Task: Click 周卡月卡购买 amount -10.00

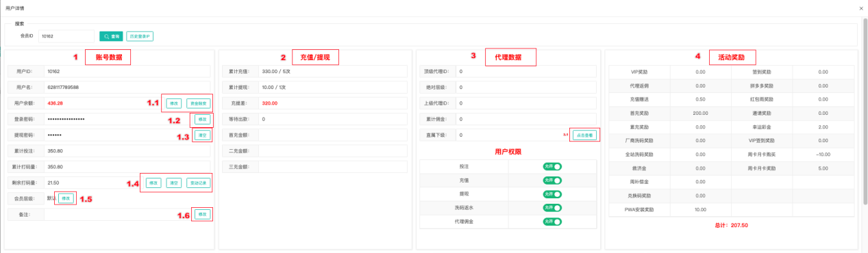Action: pyautogui.click(x=823, y=154)
